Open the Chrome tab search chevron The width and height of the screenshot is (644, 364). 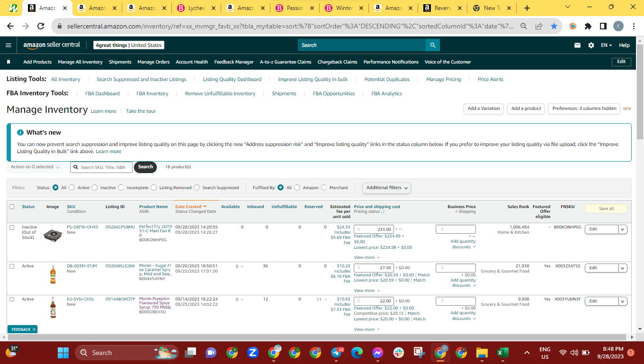pos(568,7)
